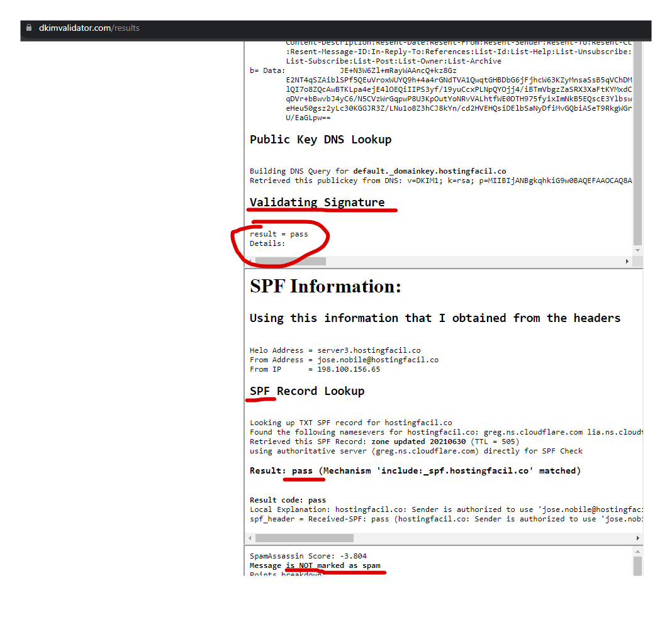
Task: Click "Message is NOT marked as spam" text
Action: point(315,565)
